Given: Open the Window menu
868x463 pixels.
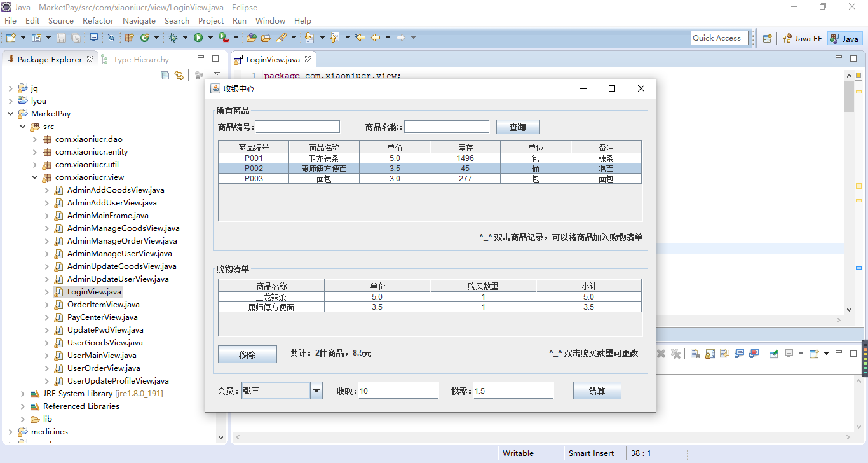Looking at the screenshot, I should coord(270,20).
